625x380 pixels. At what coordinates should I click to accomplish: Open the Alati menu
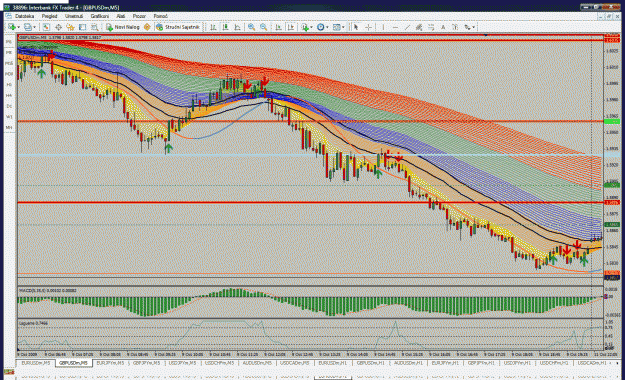click(121, 16)
